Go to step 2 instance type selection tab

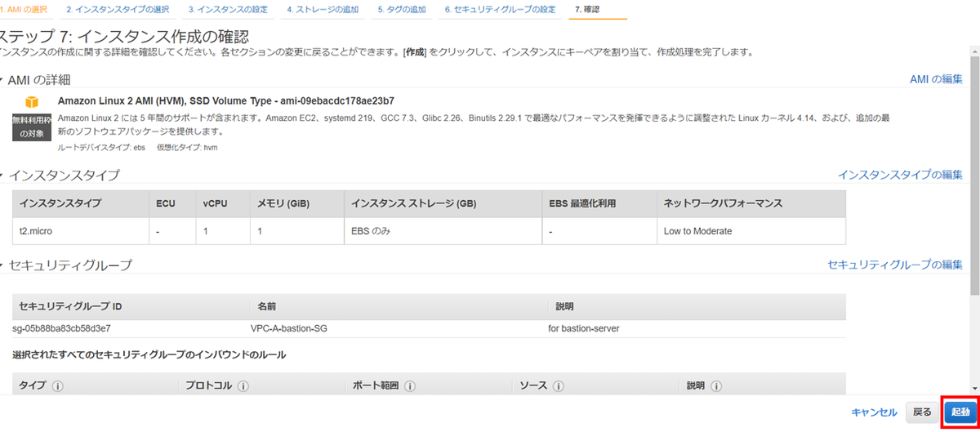click(118, 10)
